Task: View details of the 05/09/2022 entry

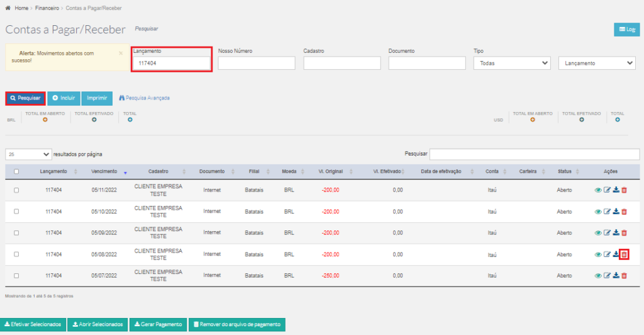Action: click(598, 232)
